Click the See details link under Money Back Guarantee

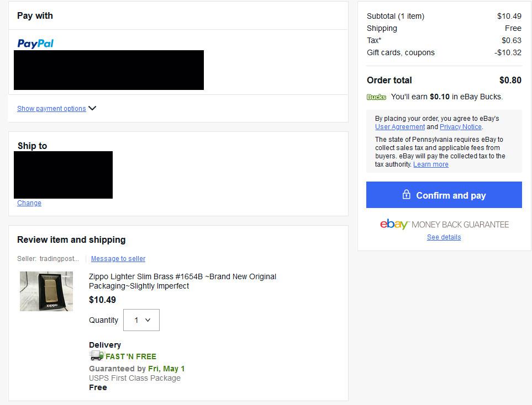point(444,237)
